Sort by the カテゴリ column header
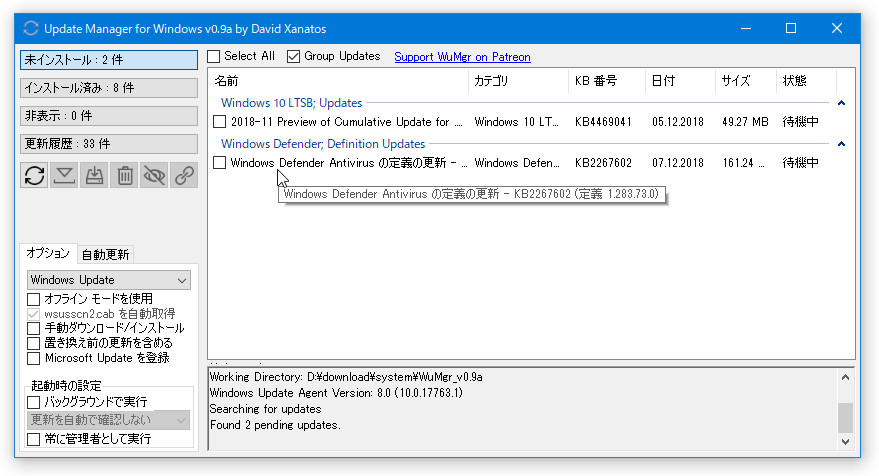The width and height of the screenshot is (879, 476). click(x=518, y=81)
